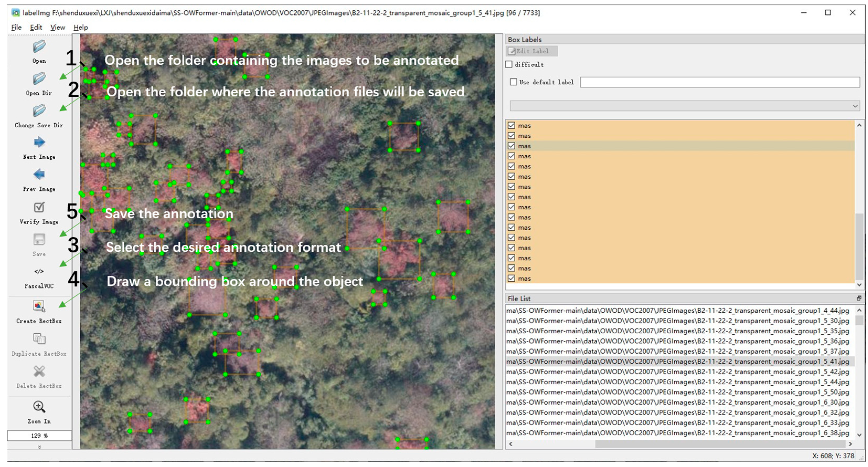The image size is (868, 467).
Task: Click the Open file icon
Action: [39, 46]
